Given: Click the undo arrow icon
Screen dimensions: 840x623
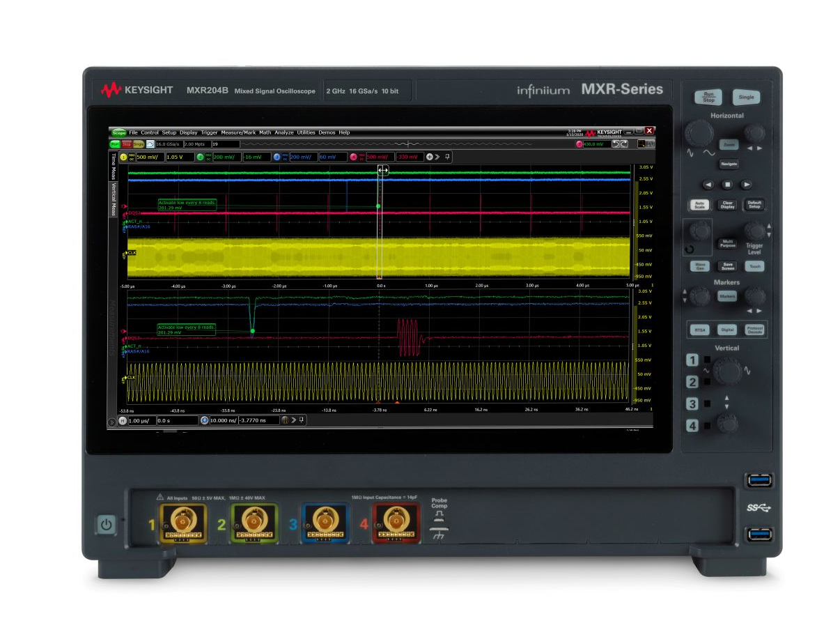Looking at the screenshot, I should 615,144.
